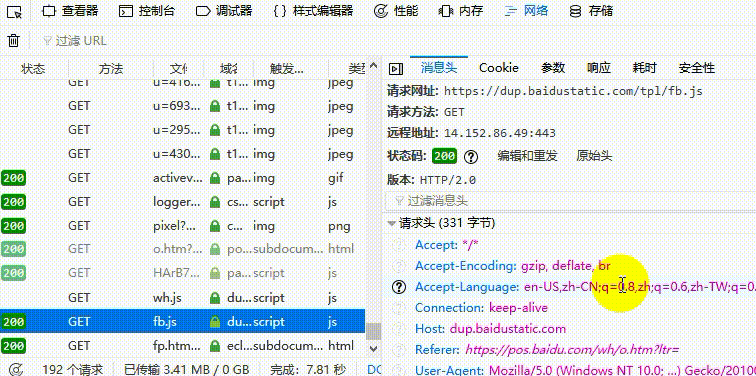Click the Accept-Encoding header value
756x376 pixels.
coord(566,266)
